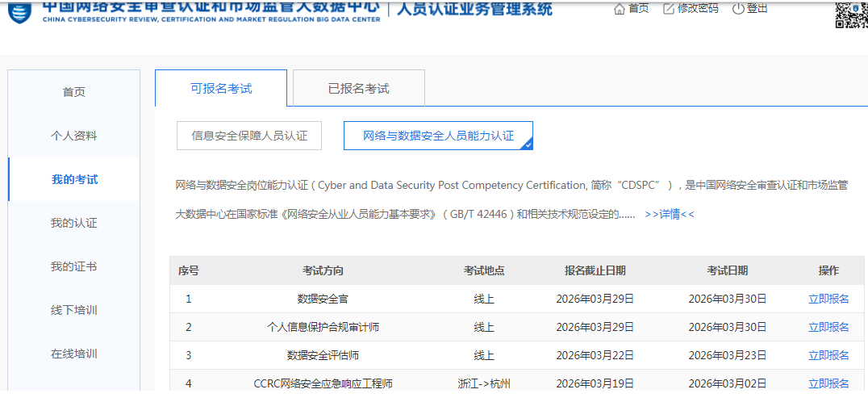Click 立即报名 for 数据安全官 exam

[828, 299]
